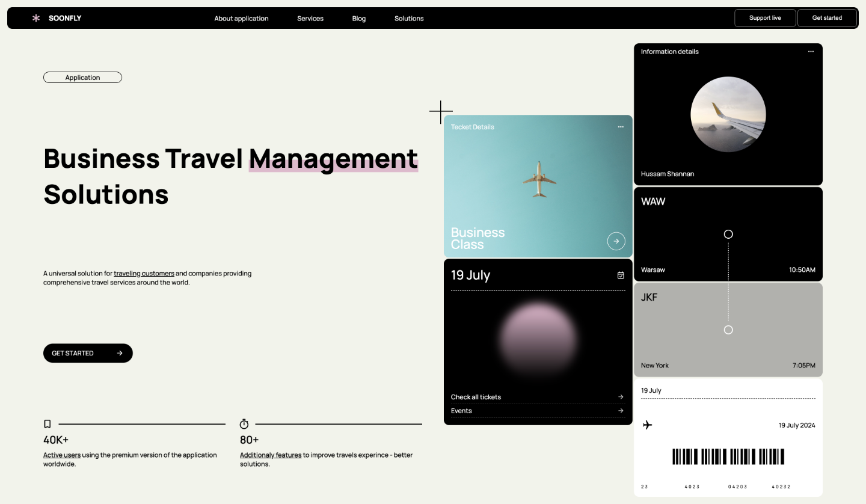Open the Events row
Screen dimensions: 866x504
538,411
